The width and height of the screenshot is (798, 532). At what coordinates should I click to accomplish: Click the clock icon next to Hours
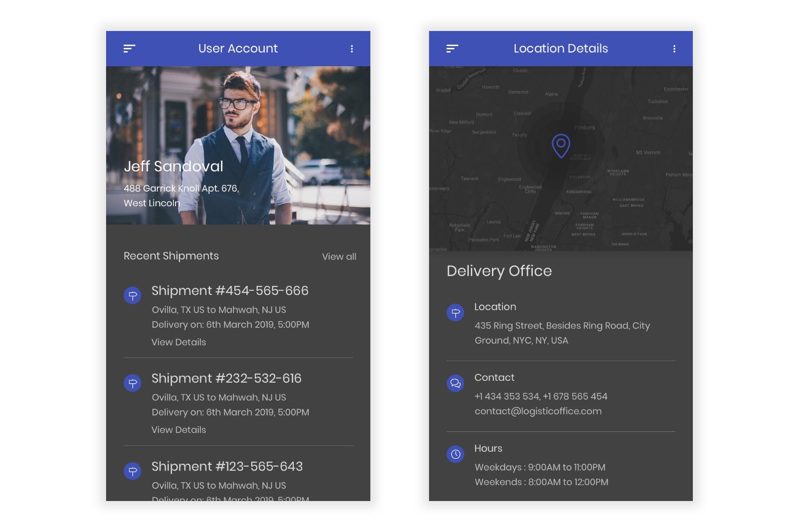pos(455,454)
